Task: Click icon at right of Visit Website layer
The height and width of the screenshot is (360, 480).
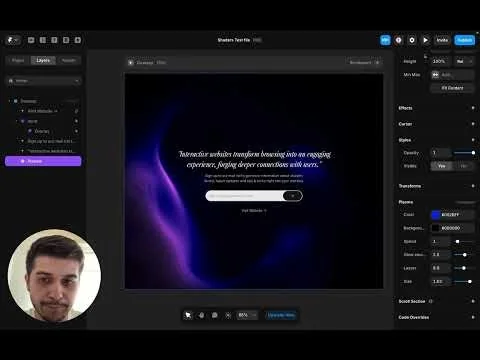Action: point(76,111)
